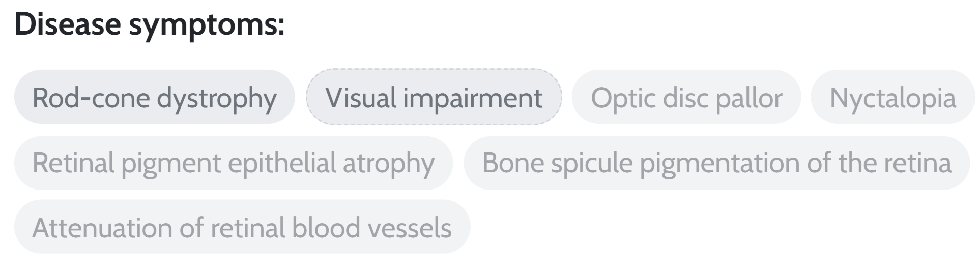The height and width of the screenshot is (270, 980).
Task: Click the Optic disc pallor chip
Action: pyautogui.click(x=686, y=97)
